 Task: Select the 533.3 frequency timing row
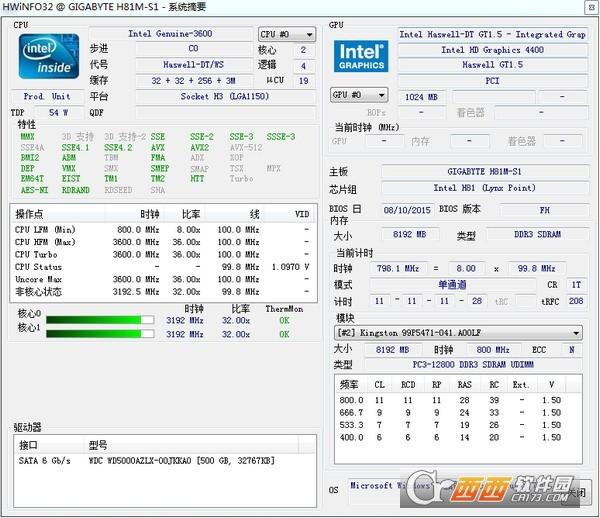[x=458, y=425]
